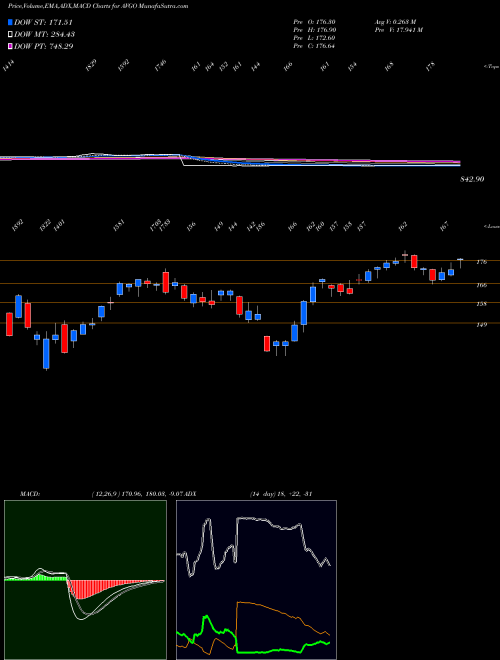The height and width of the screenshot is (660, 500).
Task: Click the magenta DOW PT legend swatch
Action: 10,46
